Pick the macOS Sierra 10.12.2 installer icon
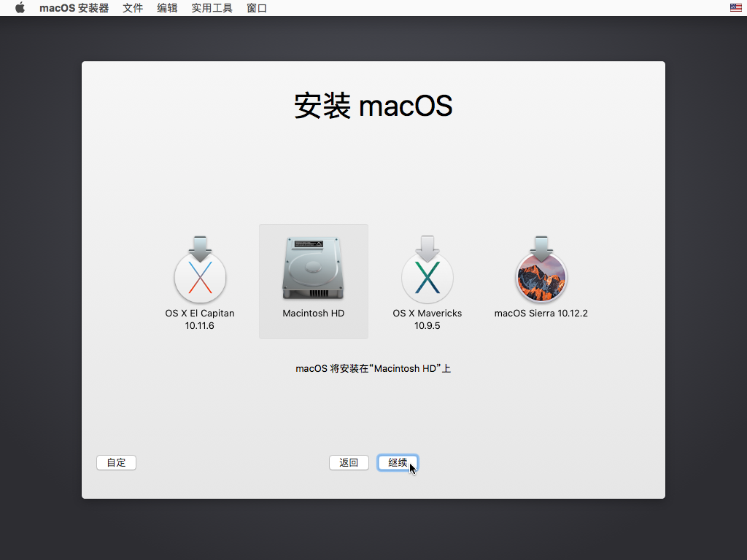The image size is (747, 560). 541,270
